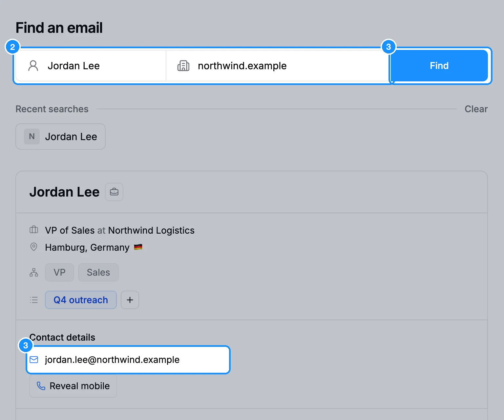
Task: Click the org chart icon beside VP tag
Action: click(x=34, y=272)
